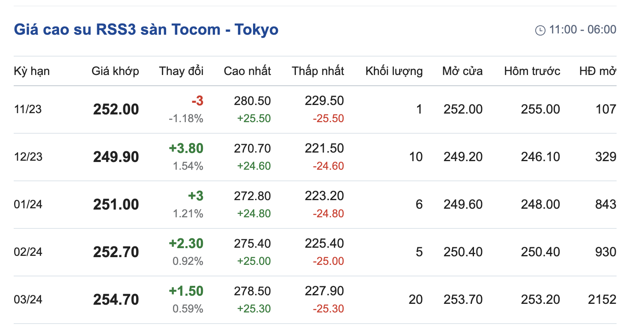Pick the 01/24 contract term
Viewport: 644px width, 330px height.
28,204
